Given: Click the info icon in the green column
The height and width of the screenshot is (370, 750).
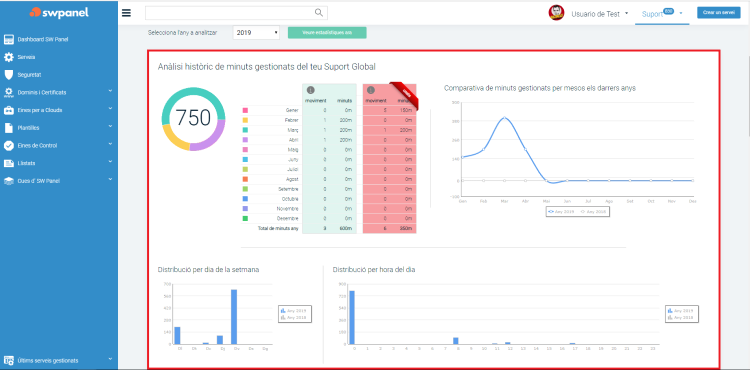Looking at the screenshot, I should (310, 90).
